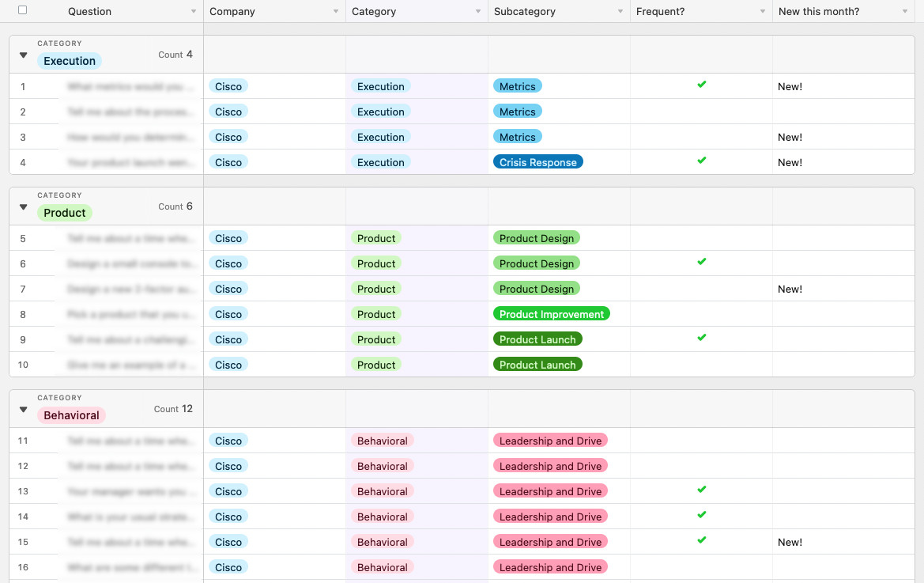Collapse the Behavioral category group
Viewport: 924px width, 583px height.
pos(23,410)
